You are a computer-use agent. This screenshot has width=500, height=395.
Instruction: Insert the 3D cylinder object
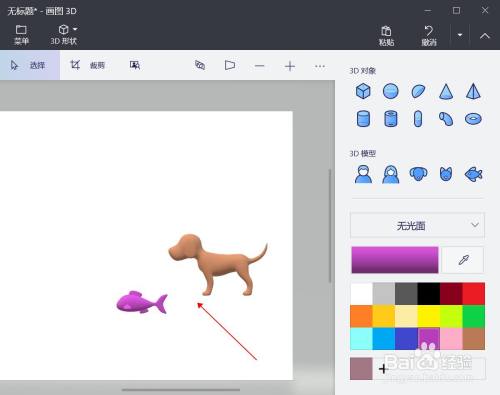click(x=363, y=119)
